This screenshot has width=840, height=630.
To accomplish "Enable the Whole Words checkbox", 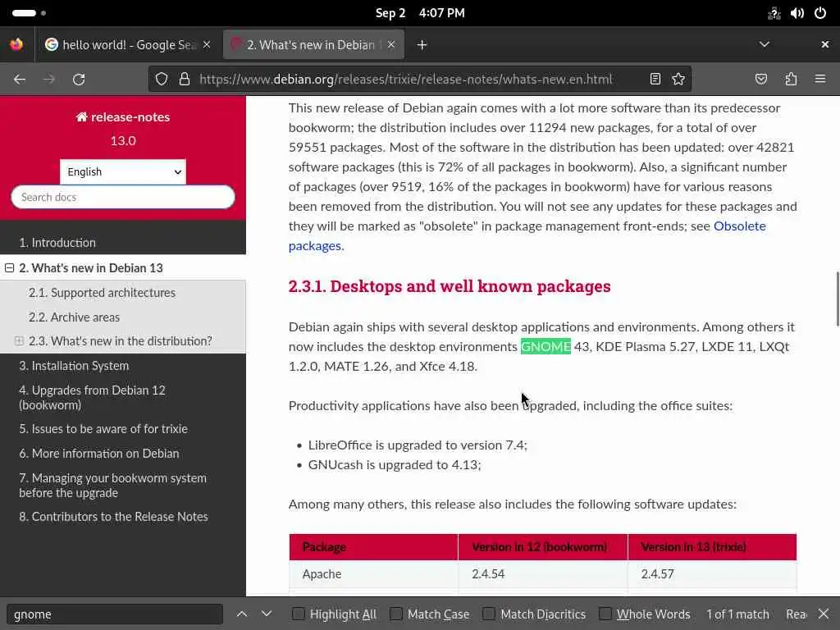I will (x=605, y=614).
